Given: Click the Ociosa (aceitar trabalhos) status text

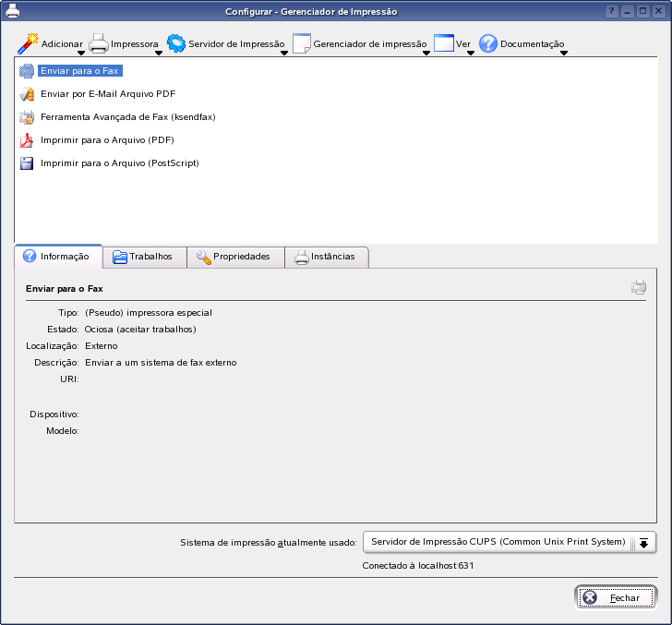Looking at the screenshot, I should coord(140,330).
